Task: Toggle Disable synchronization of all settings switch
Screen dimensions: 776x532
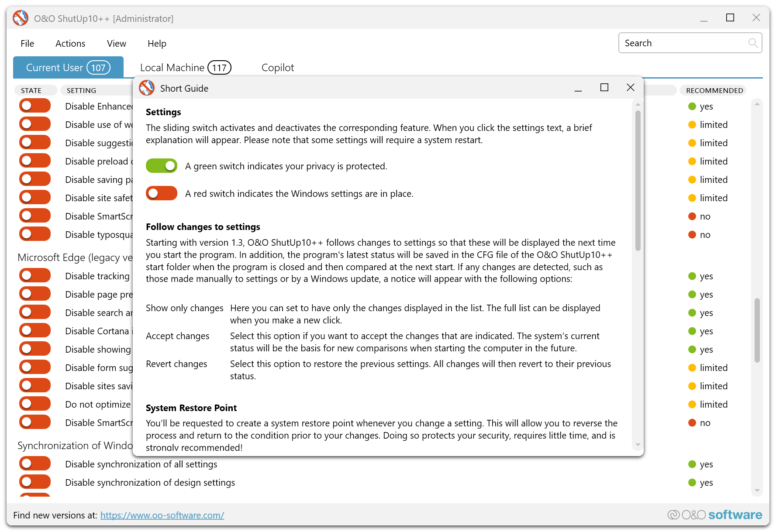Action: (35, 463)
